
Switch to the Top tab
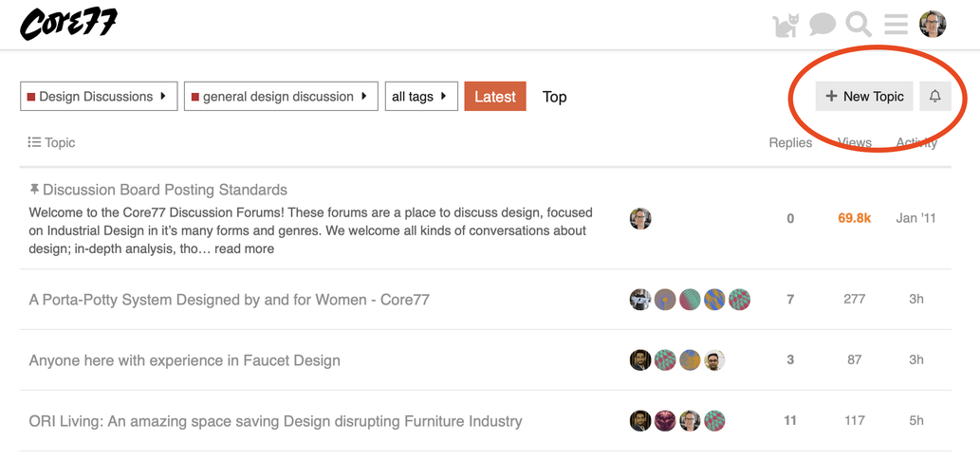[555, 96]
